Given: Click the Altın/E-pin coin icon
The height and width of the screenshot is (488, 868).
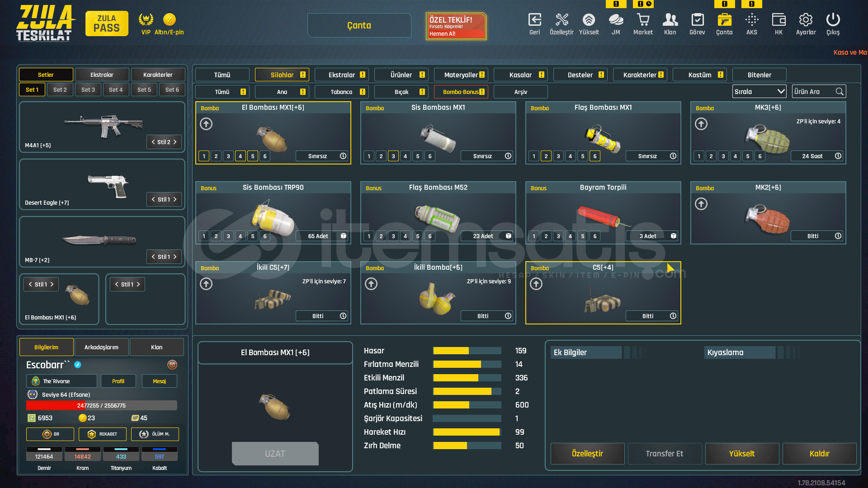Looking at the screenshot, I should (x=169, y=20).
